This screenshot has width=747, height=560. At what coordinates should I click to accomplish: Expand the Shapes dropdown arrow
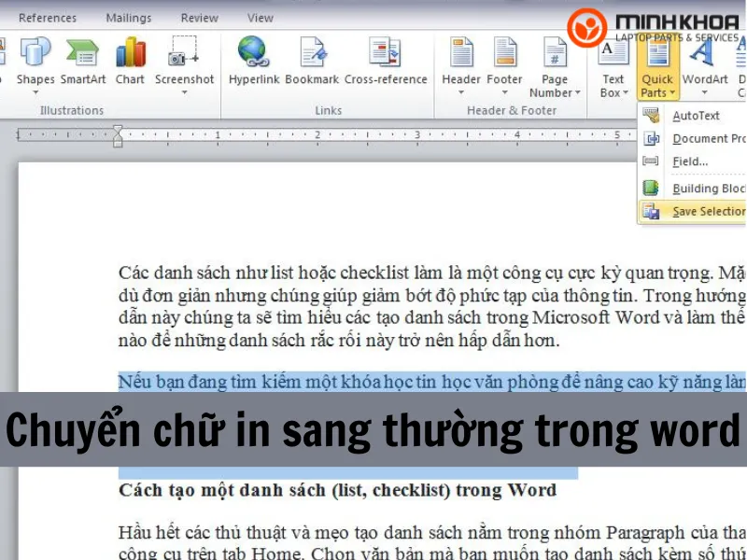[35, 92]
